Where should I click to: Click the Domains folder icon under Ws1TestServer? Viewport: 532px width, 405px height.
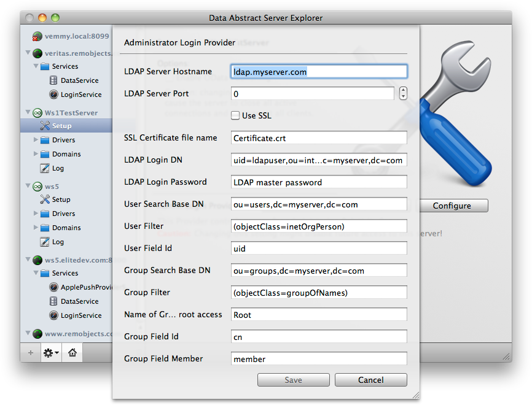coord(45,154)
